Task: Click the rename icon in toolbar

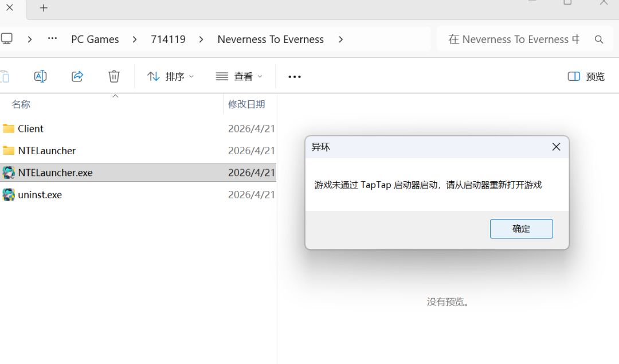Action: pyautogui.click(x=40, y=76)
